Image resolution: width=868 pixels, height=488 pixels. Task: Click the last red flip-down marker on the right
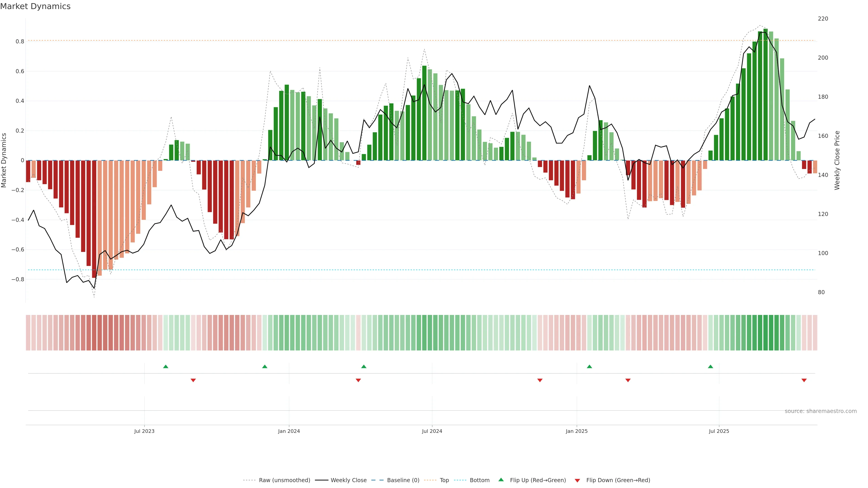tap(804, 380)
